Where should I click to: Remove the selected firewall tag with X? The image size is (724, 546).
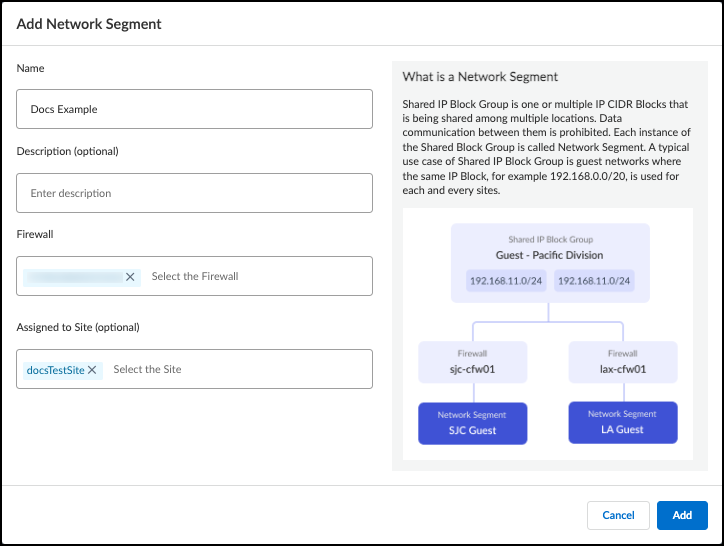(130, 277)
